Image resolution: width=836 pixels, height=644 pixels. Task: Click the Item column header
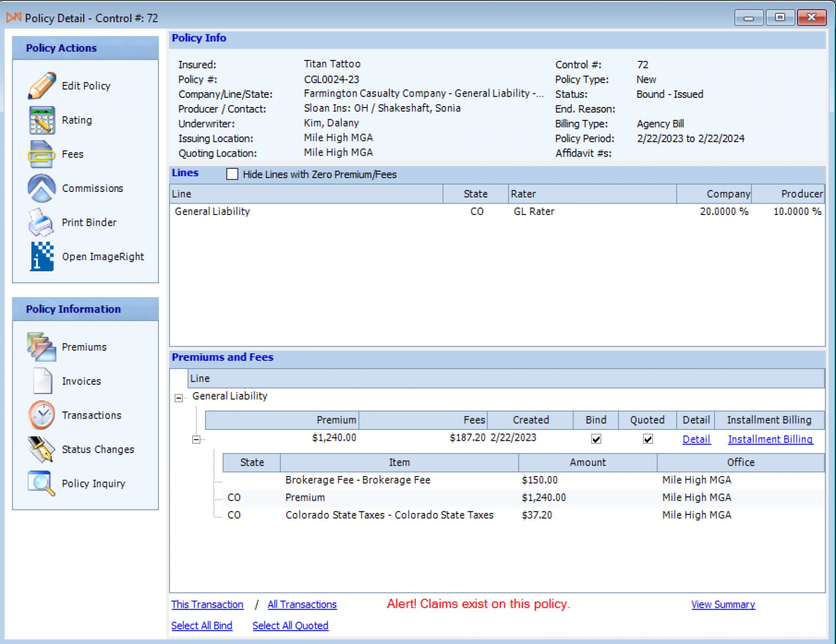tap(399, 462)
